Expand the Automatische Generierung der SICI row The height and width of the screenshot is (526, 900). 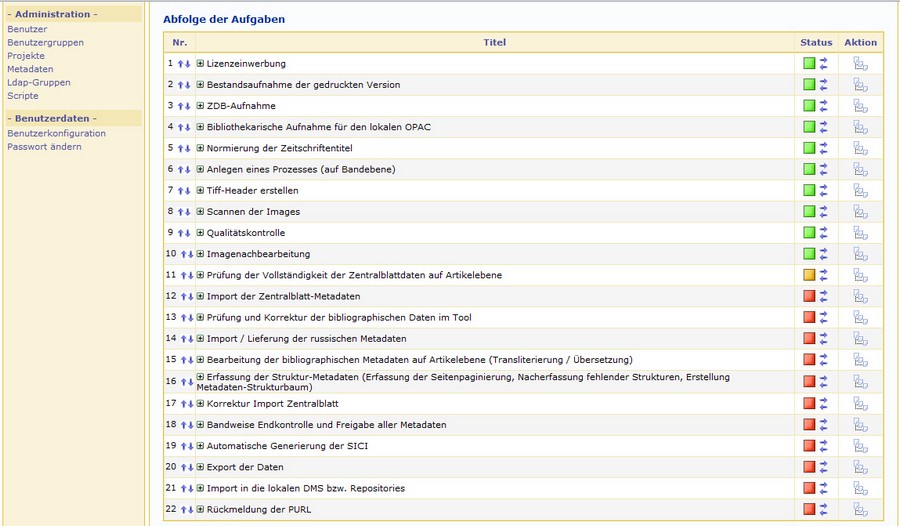pos(200,446)
